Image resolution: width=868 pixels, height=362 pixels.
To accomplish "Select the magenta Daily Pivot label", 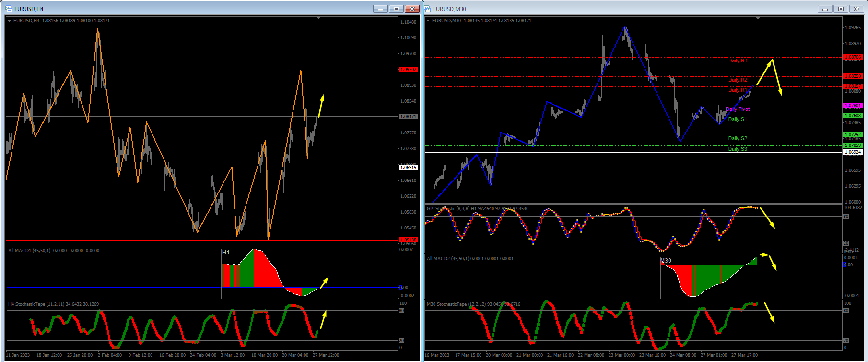I will (x=738, y=109).
